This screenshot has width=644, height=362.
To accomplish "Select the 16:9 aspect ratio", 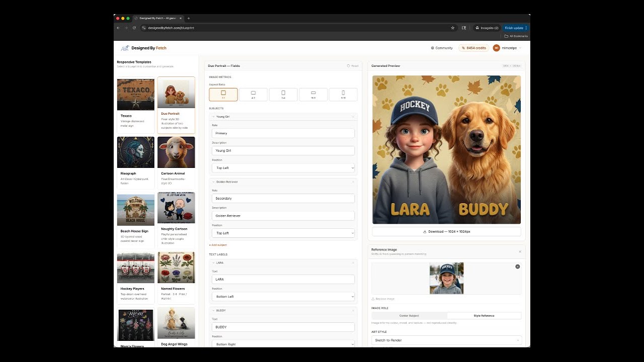I will click(x=313, y=95).
